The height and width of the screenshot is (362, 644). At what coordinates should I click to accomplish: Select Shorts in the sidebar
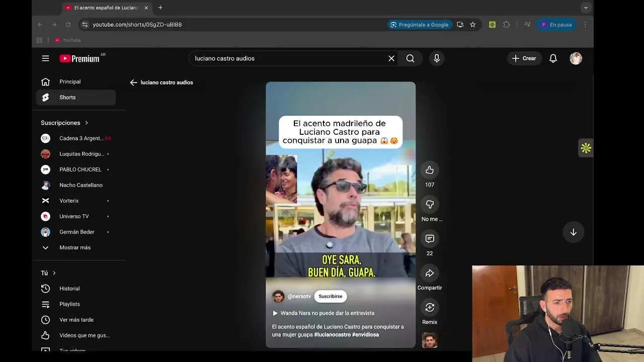[x=76, y=97]
